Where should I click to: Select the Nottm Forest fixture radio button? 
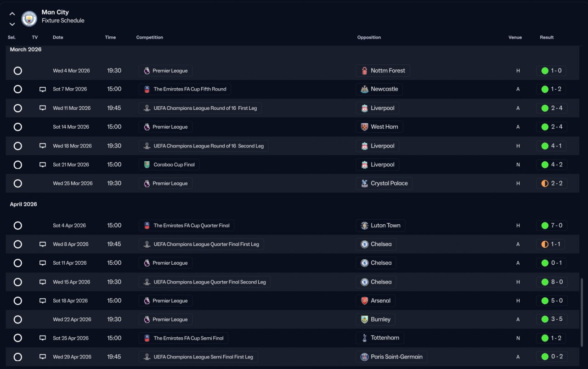click(x=18, y=71)
